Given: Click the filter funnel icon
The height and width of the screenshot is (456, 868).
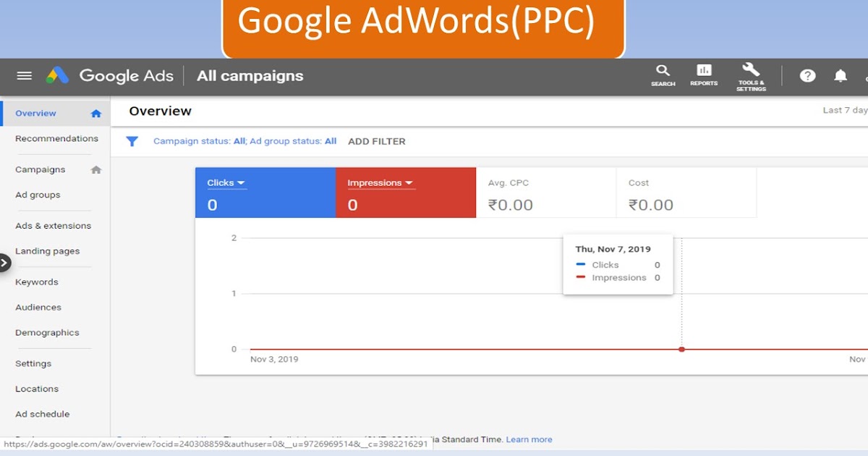Looking at the screenshot, I should 132,141.
